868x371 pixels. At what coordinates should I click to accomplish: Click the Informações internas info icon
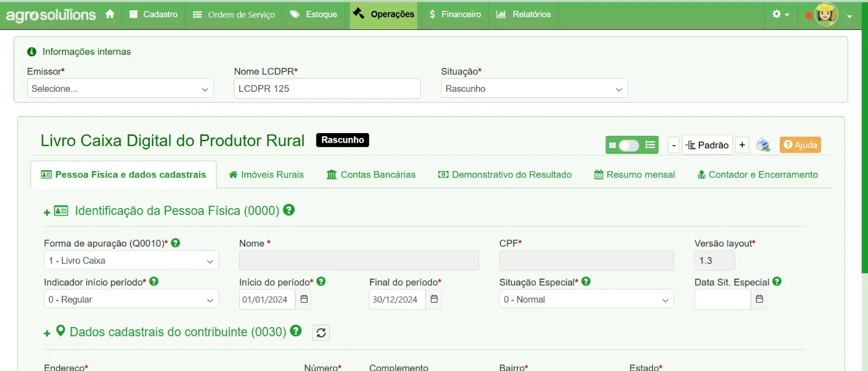[x=31, y=52]
